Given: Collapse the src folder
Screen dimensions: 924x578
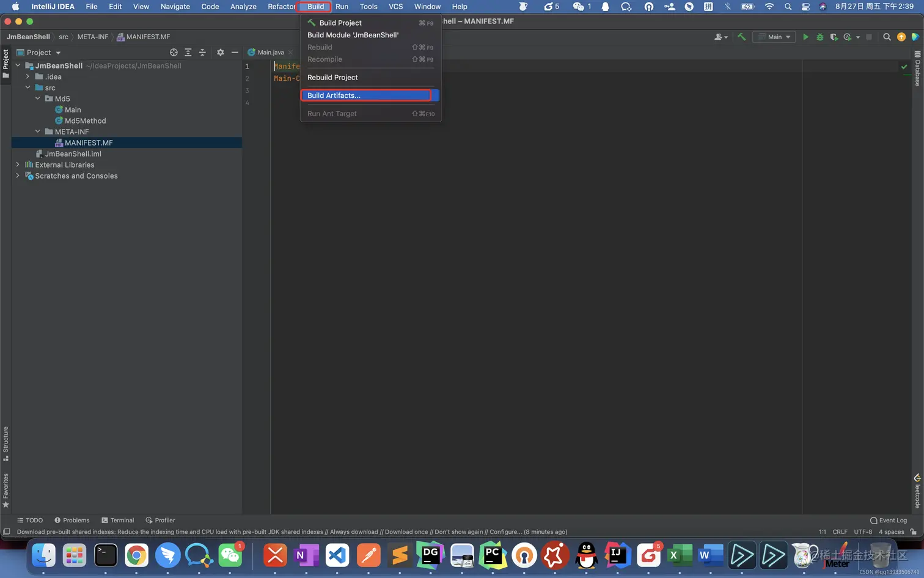Looking at the screenshot, I should click(28, 87).
